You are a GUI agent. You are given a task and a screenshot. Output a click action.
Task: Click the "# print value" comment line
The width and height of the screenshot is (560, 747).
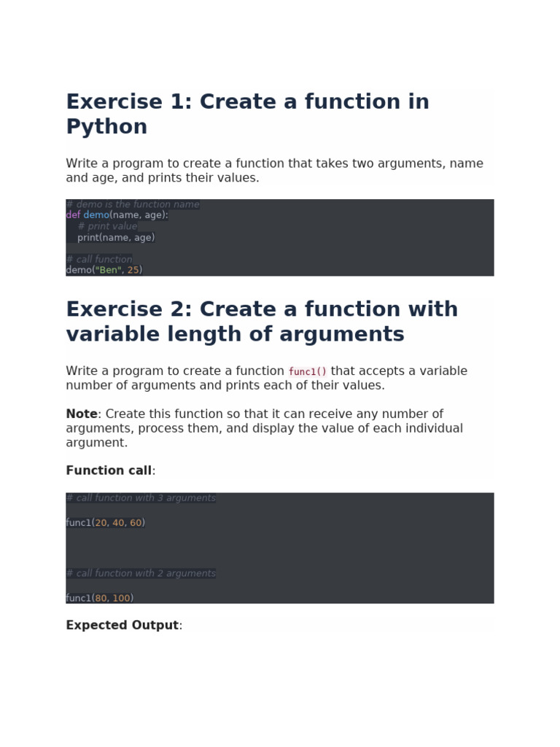click(107, 227)
